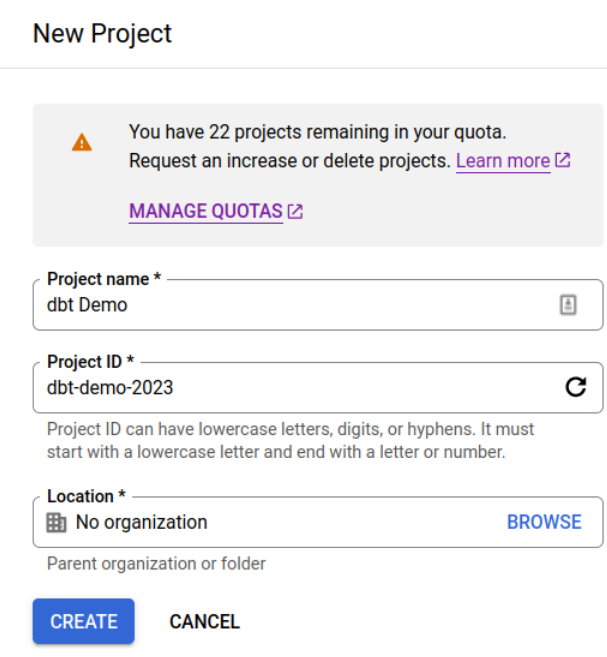Cancel the new project dialog

[x=205, y=621]
